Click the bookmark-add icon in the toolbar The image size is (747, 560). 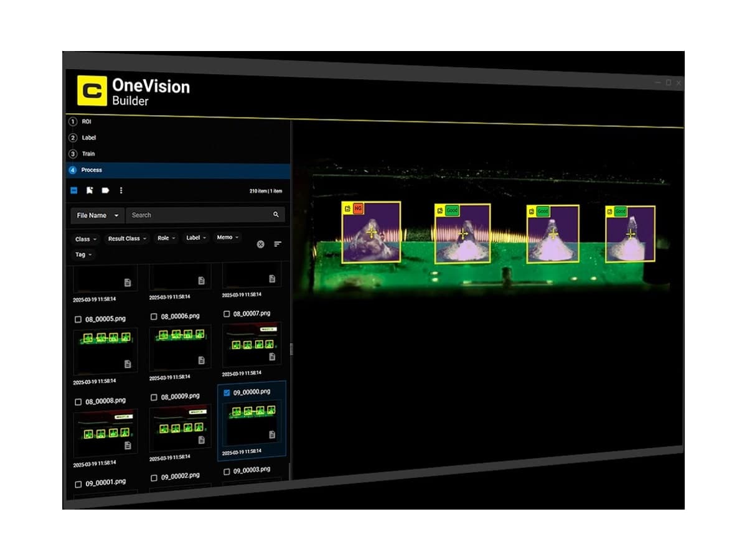point(90,190)
